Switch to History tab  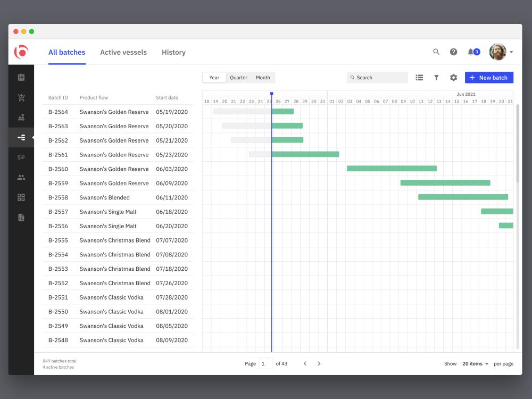[174, 53]
